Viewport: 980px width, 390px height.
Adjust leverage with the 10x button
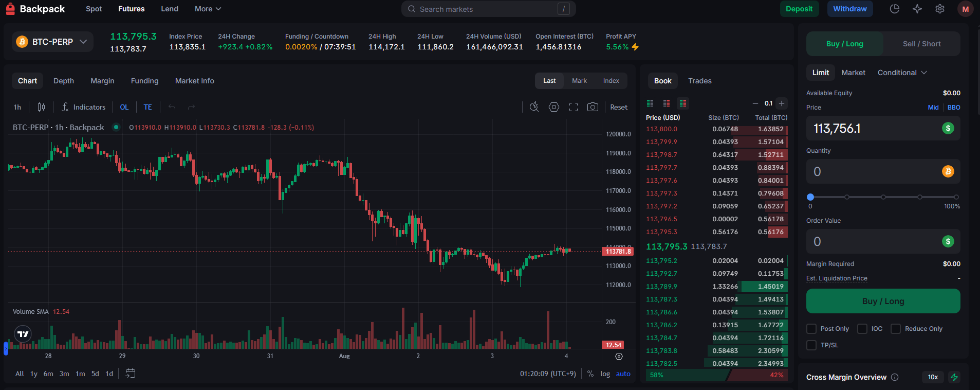[x=933, y=377]
